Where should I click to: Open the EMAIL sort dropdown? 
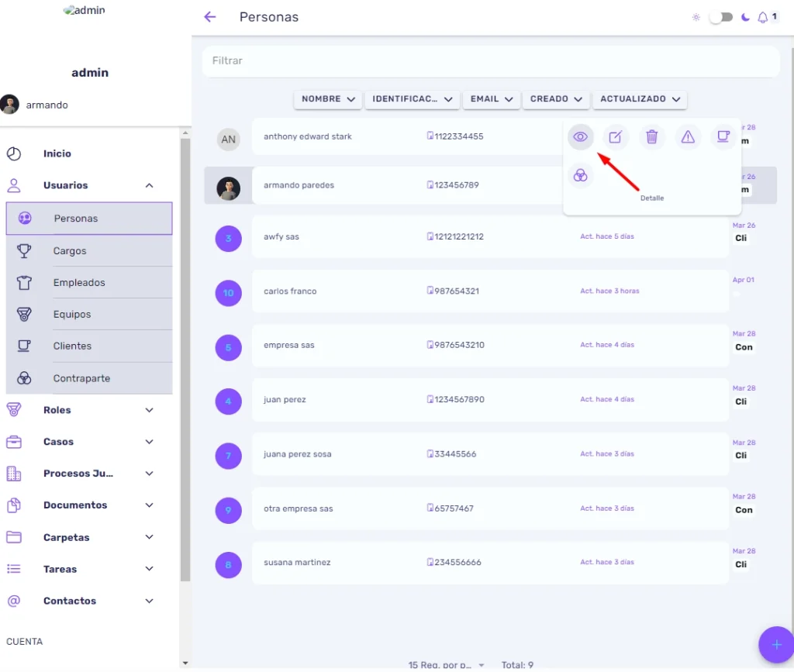click(491, 98)
